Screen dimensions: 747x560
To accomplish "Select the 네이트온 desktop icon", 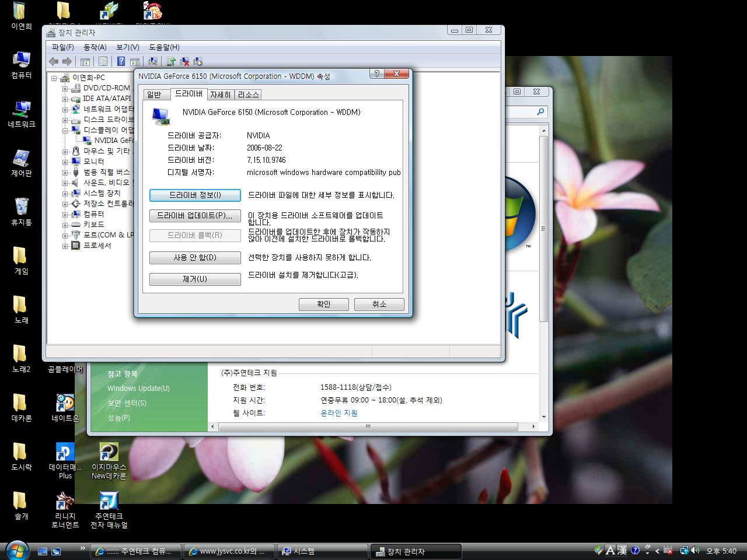I will coord(65,408).
